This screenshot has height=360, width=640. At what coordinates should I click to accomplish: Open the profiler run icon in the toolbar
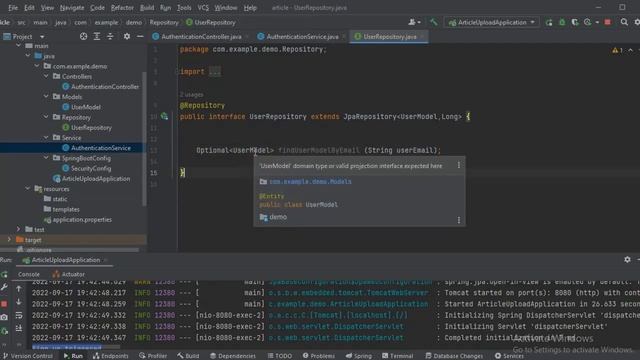(x=588, y=22)
